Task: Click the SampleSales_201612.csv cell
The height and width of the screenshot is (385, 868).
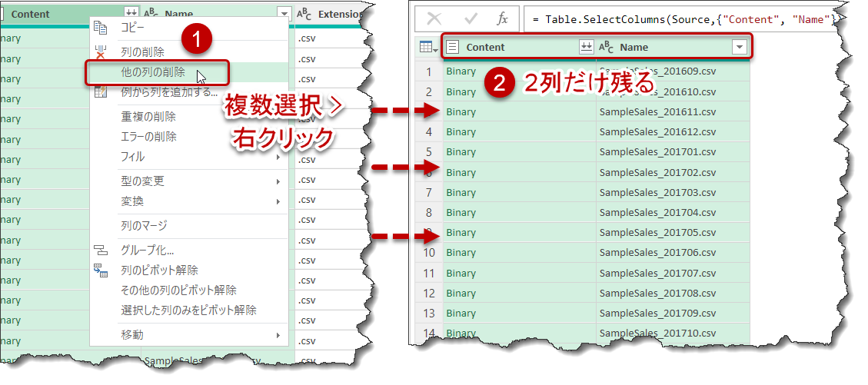Action: 673,132
